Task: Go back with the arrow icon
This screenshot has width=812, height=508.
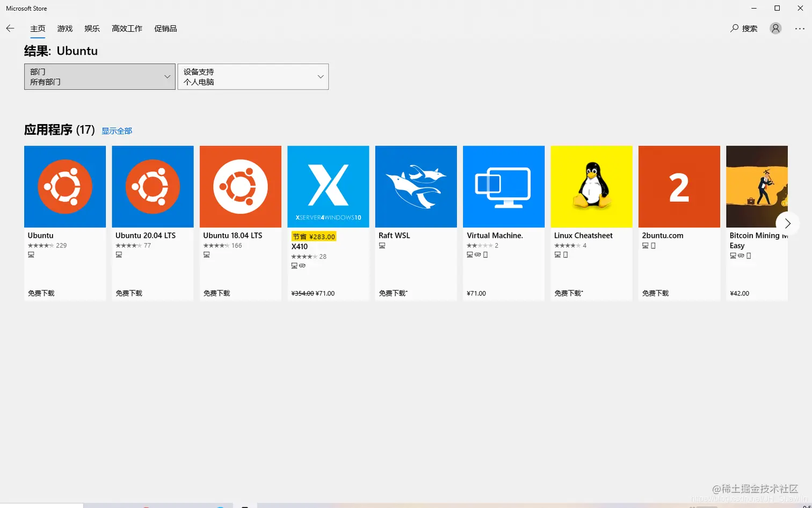Action: coord(10,28)
